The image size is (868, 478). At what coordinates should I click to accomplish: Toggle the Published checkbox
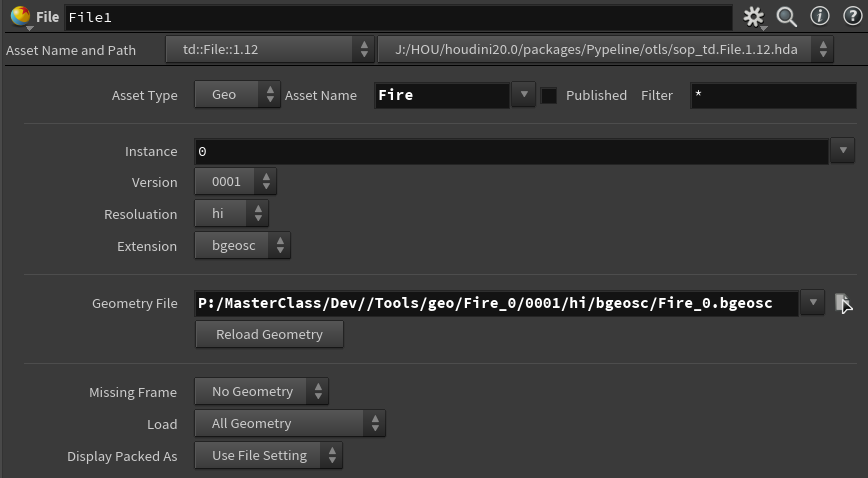pos(549,95)
